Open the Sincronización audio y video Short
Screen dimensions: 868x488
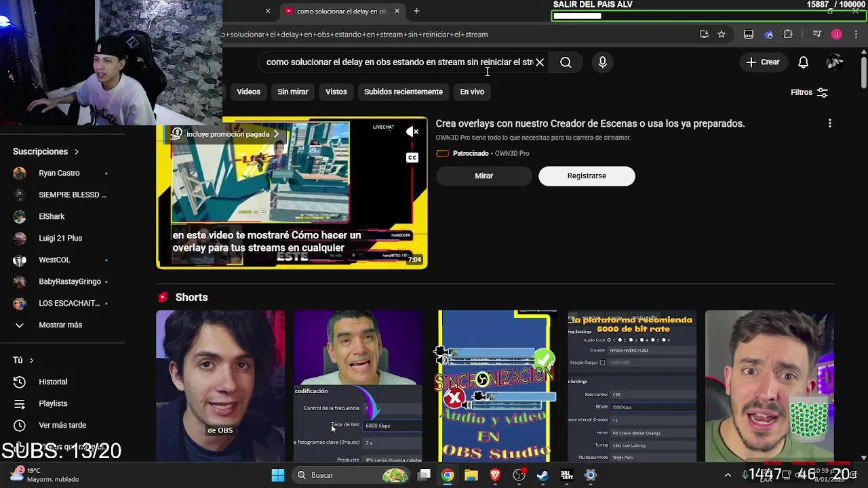point(496,386)
